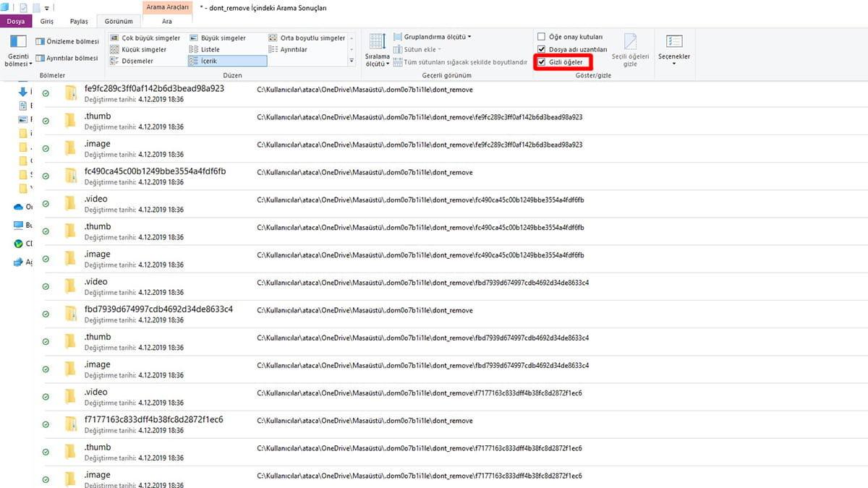Toggle the Ayrıntılar bölmesi details pane
Viewport: 868px width, 488px height.
tap(67, 58)
